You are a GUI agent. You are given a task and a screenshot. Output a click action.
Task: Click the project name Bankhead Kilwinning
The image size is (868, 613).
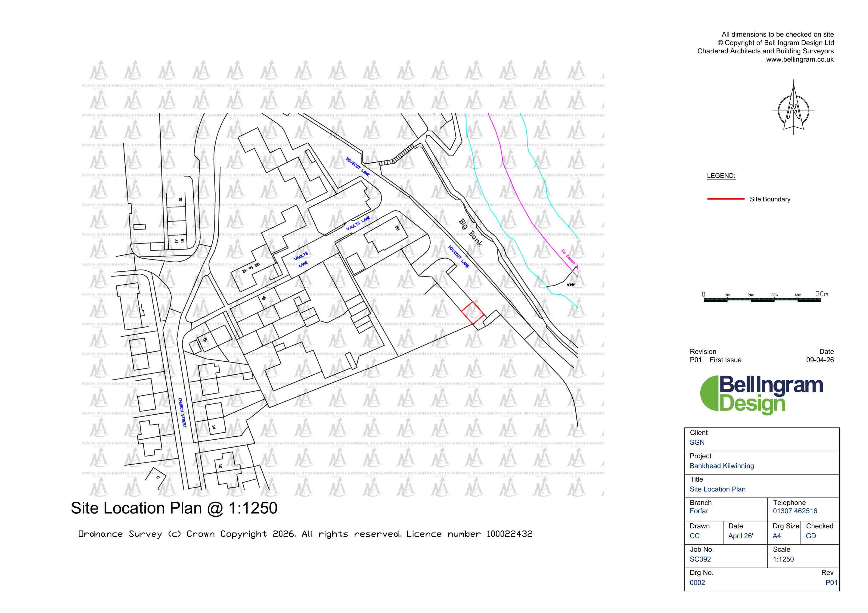[x=721, y=466]
